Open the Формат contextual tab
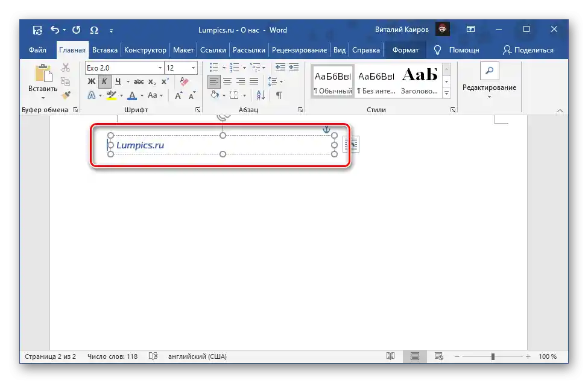The image size is (588, 383). click(405, 50)
